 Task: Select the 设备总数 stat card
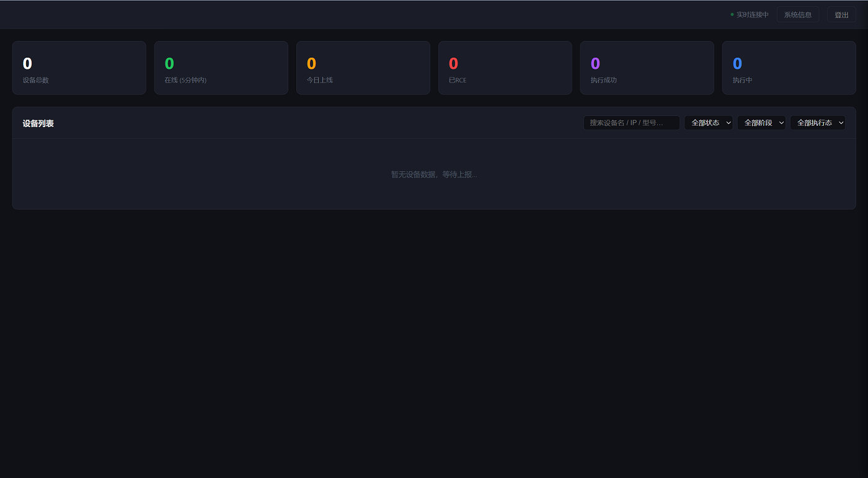[x=79, y=68]
